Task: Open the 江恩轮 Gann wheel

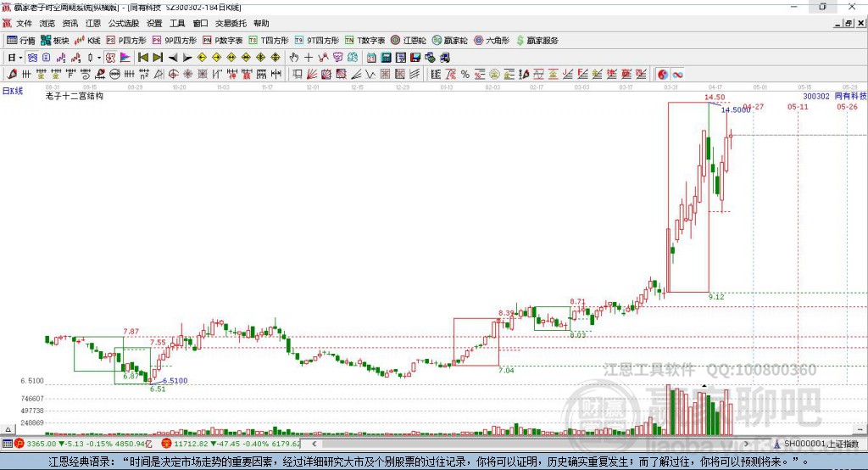Action: coord(409,41)
